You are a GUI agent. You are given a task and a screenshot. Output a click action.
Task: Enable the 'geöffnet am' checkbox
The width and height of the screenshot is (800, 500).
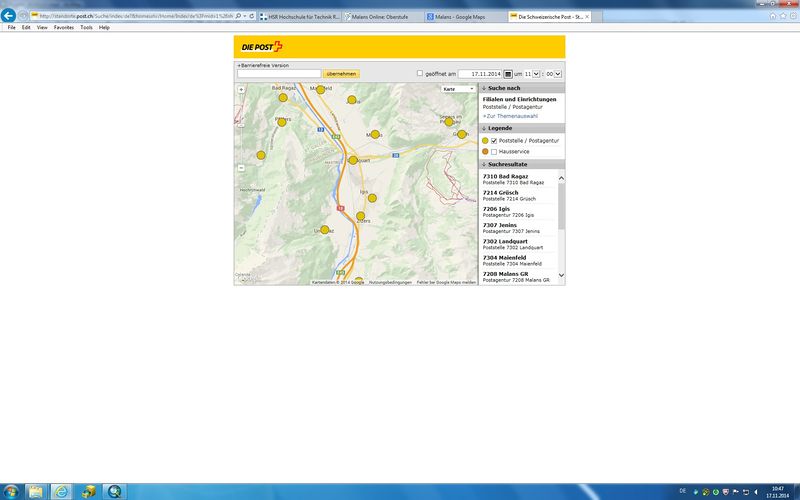click(420, 74)
